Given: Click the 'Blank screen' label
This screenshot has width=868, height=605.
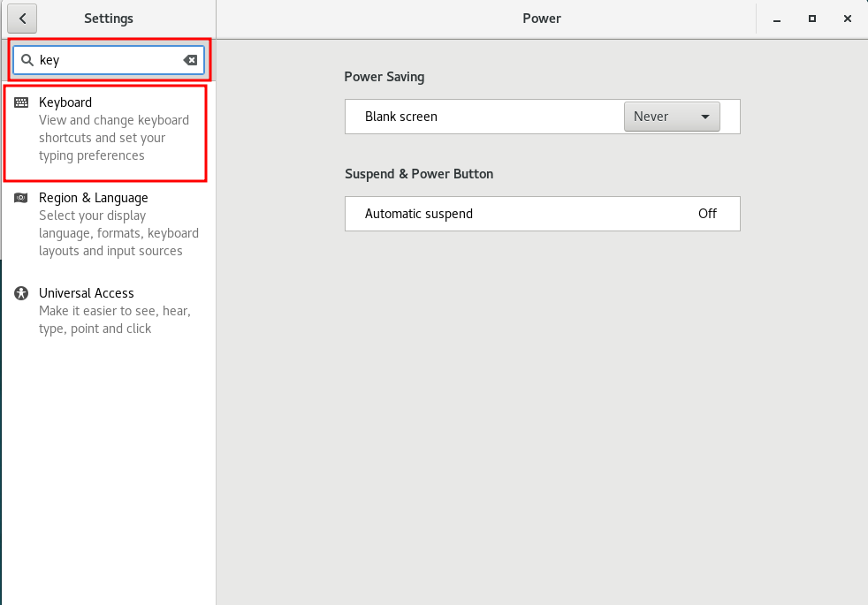Looking at the screenshot, I should point(400,117).
